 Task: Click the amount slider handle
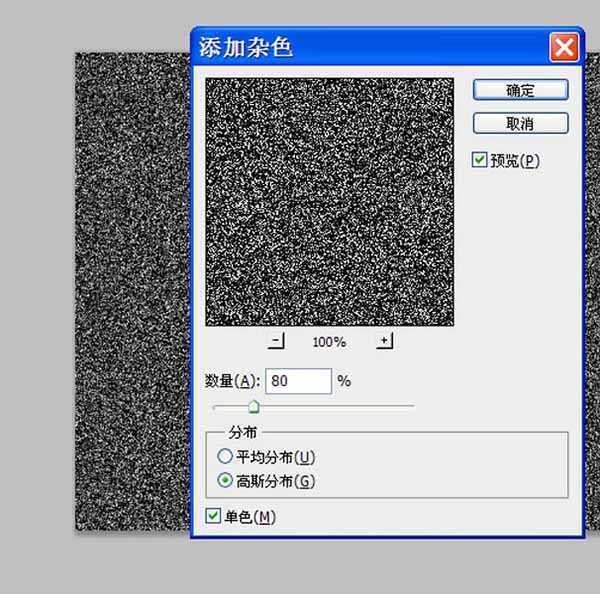(x=254, y=405)
